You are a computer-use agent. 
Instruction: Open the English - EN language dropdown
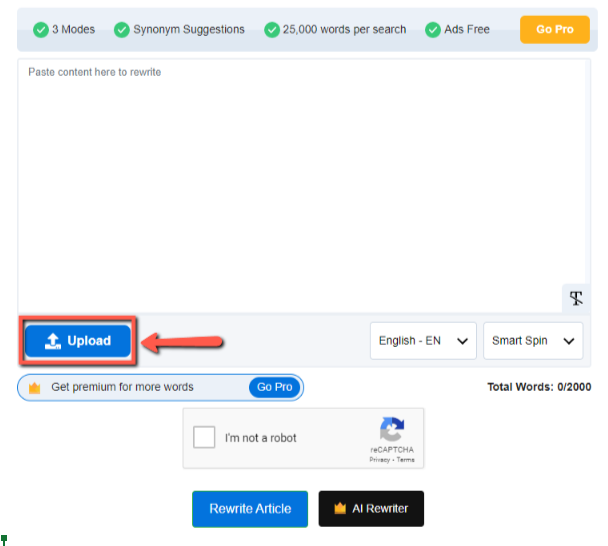tap(423, 341)
